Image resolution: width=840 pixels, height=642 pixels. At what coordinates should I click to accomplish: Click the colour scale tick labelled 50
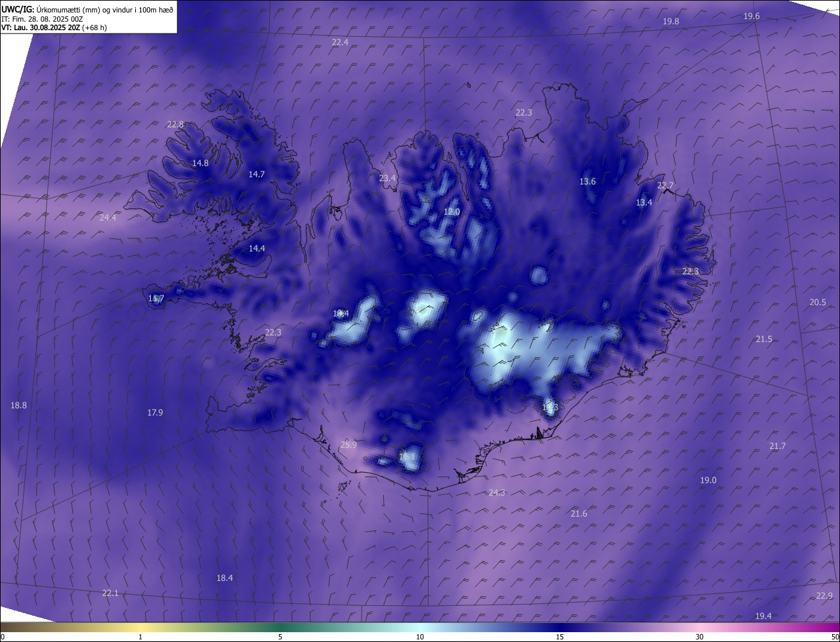pyautogui.click(x=835, y=637)
